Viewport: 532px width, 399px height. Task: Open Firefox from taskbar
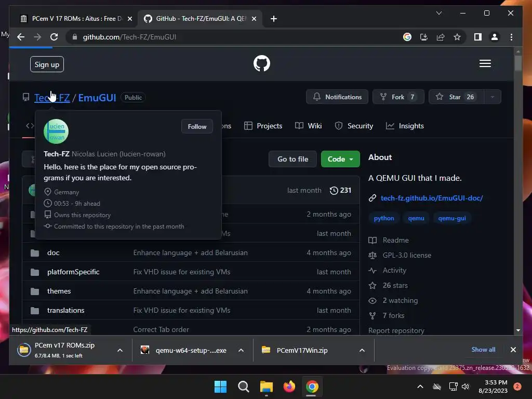(289, 387)
